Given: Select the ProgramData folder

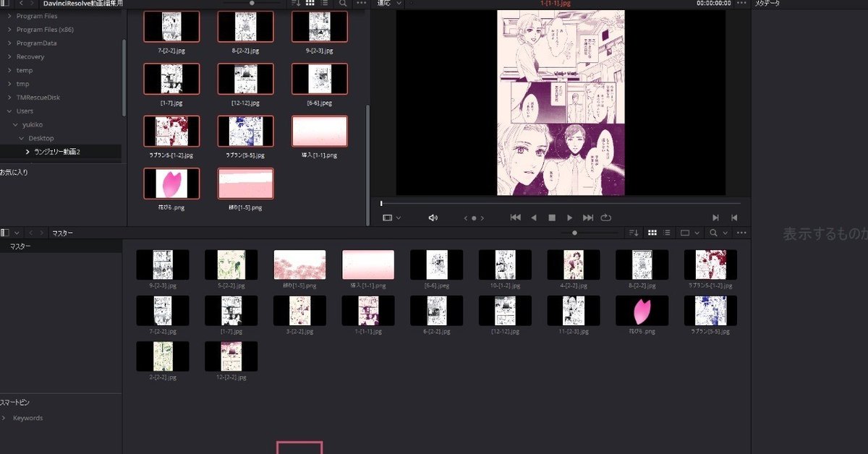Looking at the screenshot, I should [36, 43].
